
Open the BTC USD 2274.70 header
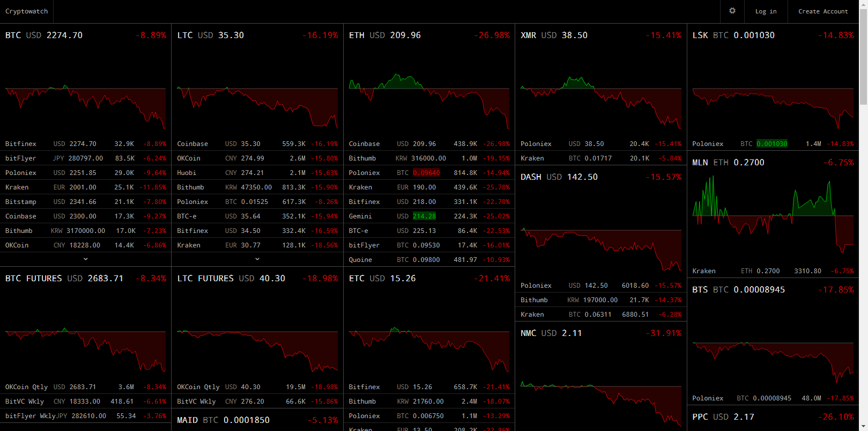point(86,35)
